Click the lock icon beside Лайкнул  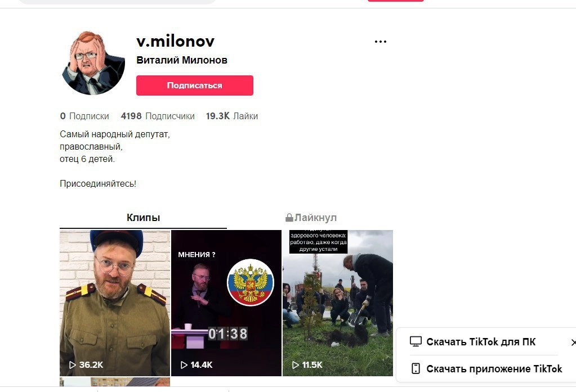[289, 218]
